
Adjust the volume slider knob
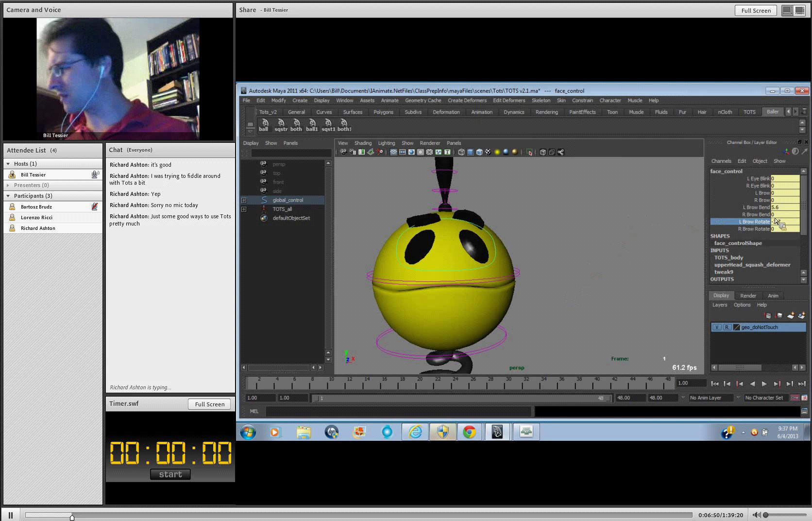766,515
